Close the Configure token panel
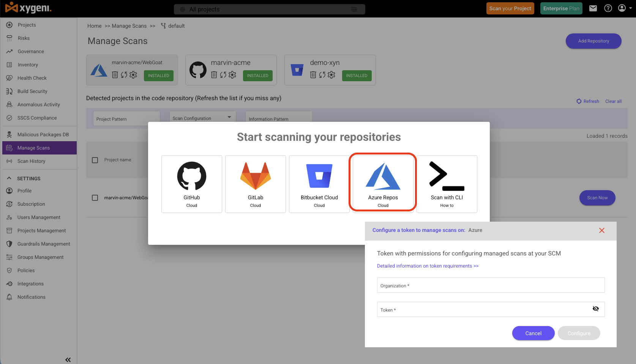Viewport: 636px width, 364px height. click(x=601, y=230)
